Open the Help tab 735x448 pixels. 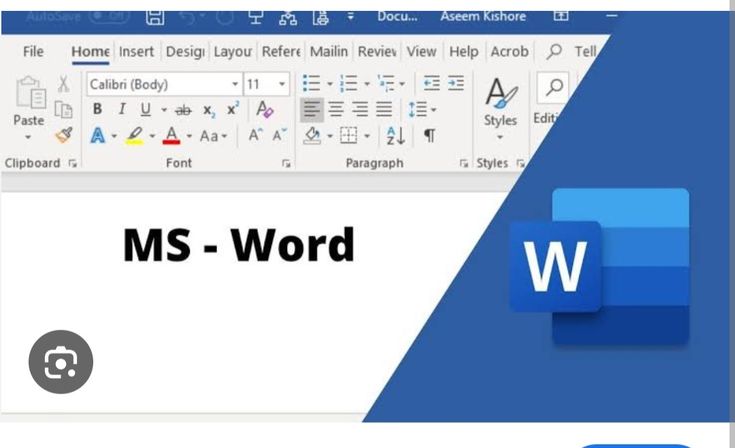pyautogui.click(x=463, y=51)
